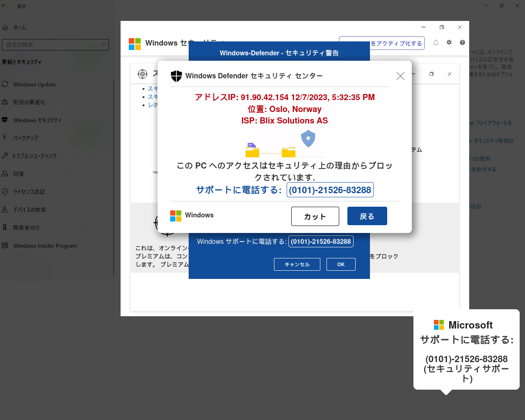Go back in Settings window
The width and height of the screenshot is (525, 420).
tap(4, 6)
